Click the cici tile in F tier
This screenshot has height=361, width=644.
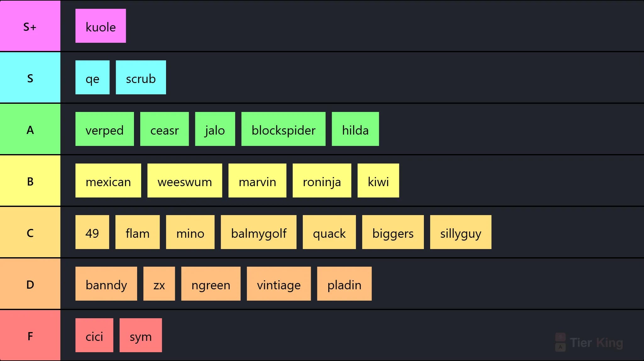click(94, 335)
